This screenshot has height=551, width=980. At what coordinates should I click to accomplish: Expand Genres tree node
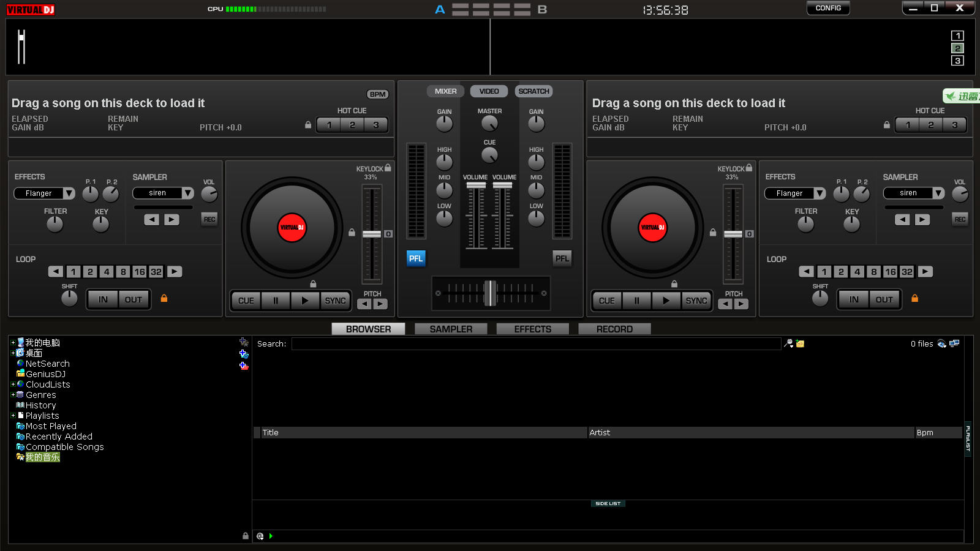13,394
